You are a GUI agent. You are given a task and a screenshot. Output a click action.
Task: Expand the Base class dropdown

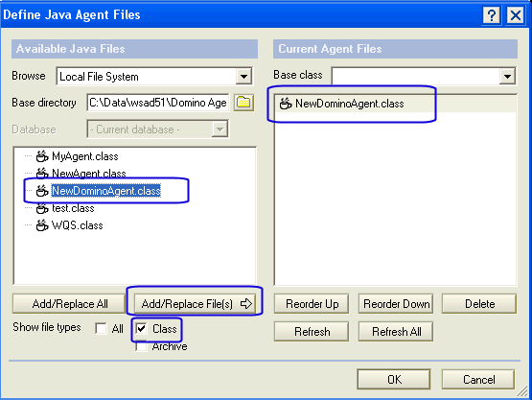tap(507, 76)
